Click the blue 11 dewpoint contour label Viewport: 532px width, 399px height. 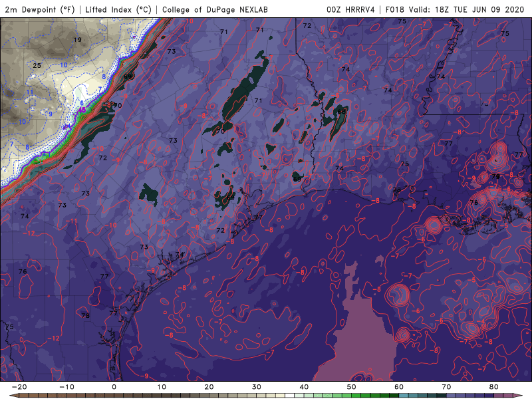click(30, 92)
